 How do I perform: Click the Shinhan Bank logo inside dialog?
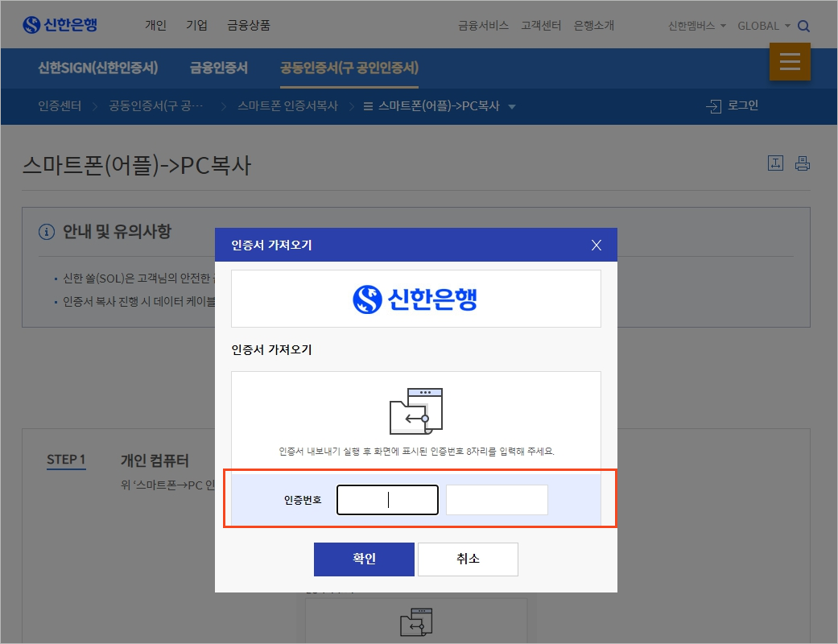click(x=415, y=299)
